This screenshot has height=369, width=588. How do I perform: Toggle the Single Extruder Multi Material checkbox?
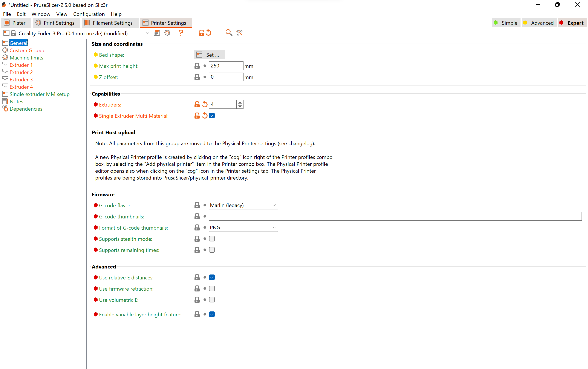[212, 116]
